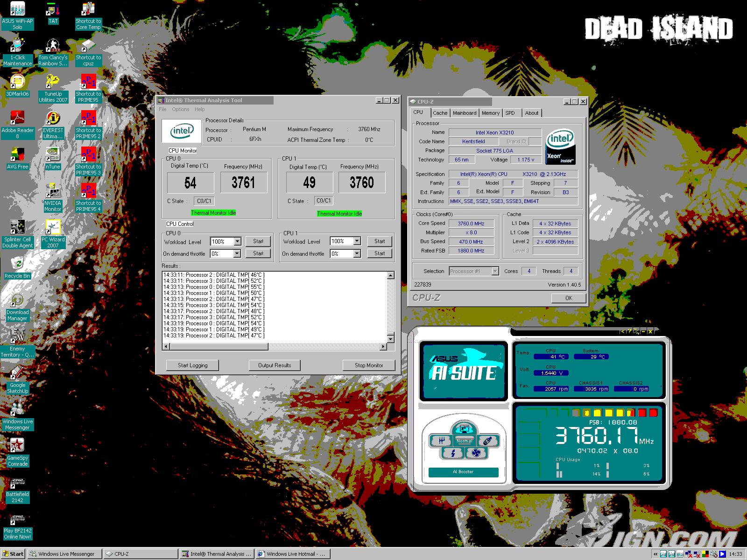
Task: Open Tom Clancy's Rainbow Six shortcut
Action: pyautogui.click(x=53, y=52)
